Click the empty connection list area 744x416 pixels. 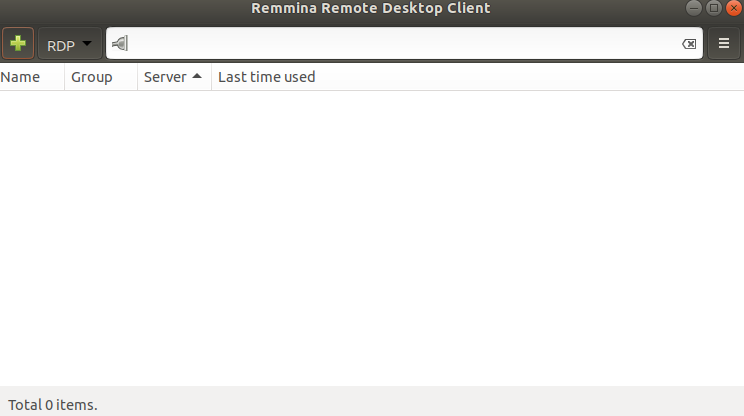click(x=370, y=240)
